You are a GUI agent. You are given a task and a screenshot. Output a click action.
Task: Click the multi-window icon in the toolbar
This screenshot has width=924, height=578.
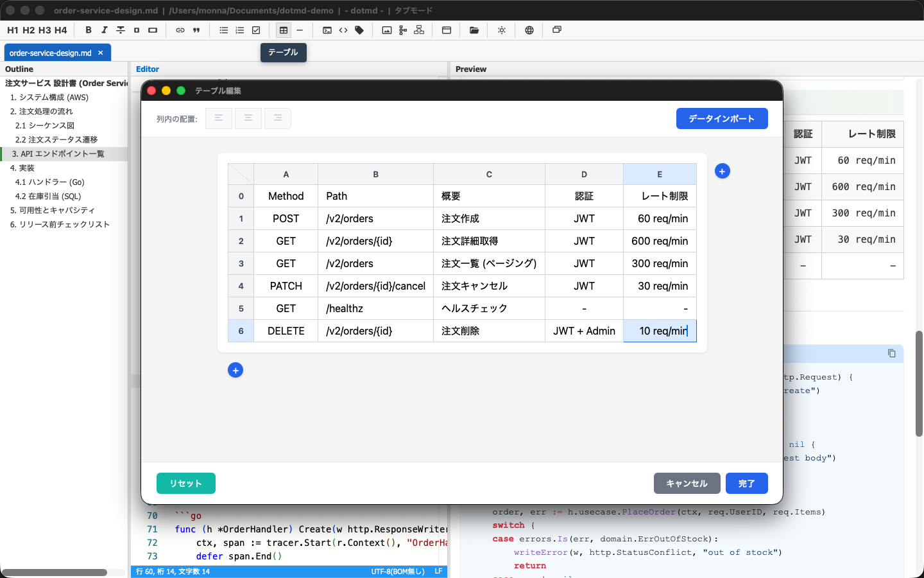(x=557, y=30)
